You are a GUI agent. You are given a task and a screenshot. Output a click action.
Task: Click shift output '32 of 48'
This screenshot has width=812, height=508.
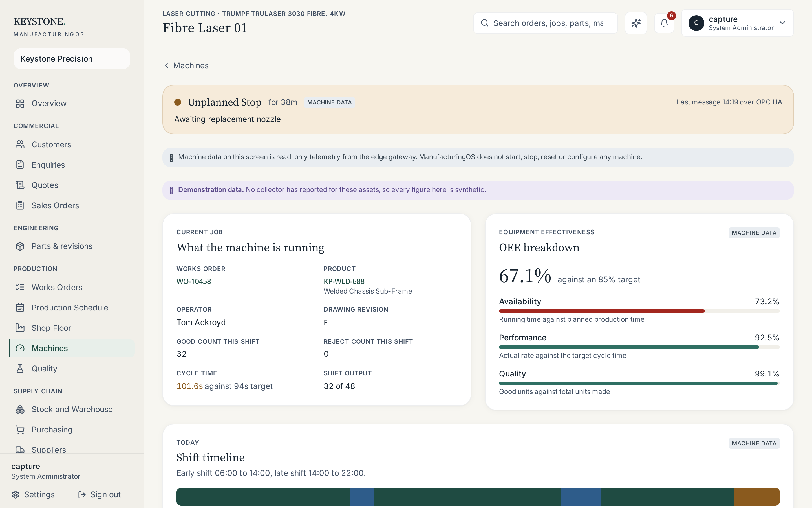tap(339, 386)
